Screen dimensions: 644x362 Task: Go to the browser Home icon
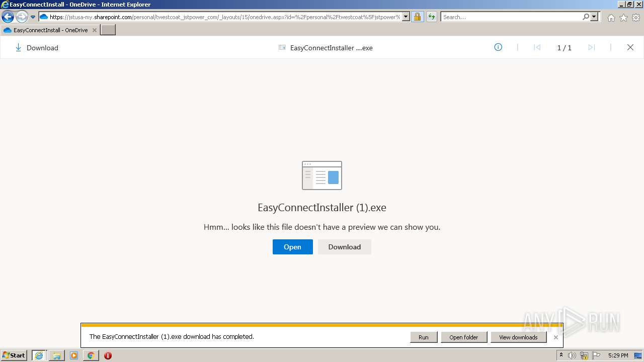tap(611, 18)
